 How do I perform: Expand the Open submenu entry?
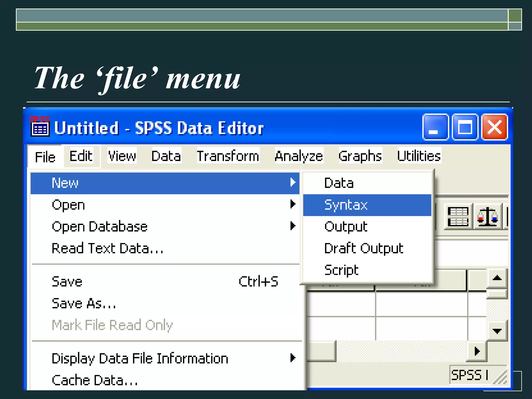click(165, 205)
